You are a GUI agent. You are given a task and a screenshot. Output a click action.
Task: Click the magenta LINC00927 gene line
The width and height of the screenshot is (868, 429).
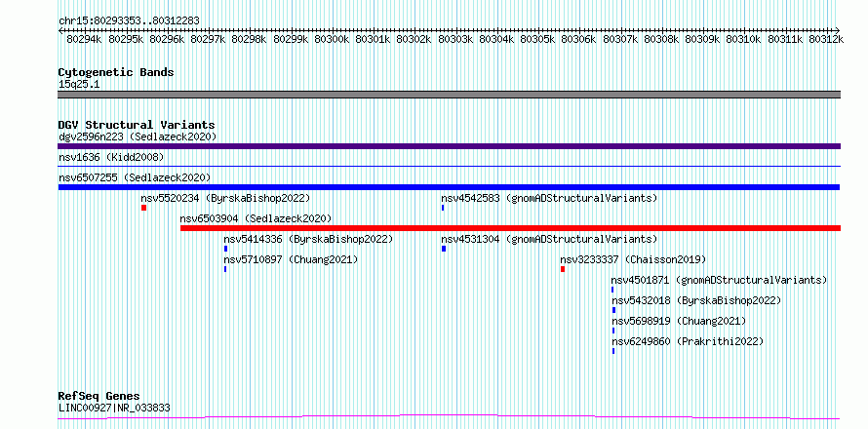pos(449,416)
